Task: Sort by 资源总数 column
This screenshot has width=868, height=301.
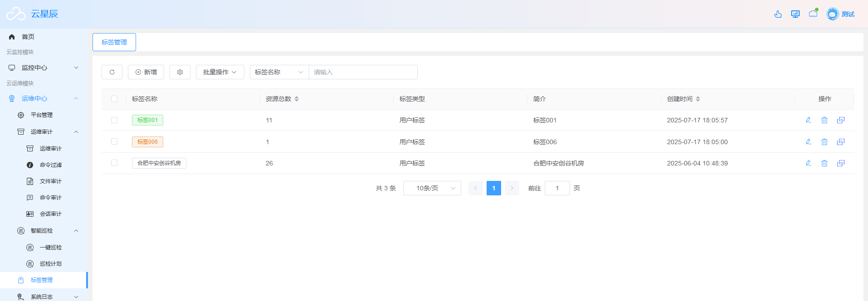Action: [x=297, y=99]
